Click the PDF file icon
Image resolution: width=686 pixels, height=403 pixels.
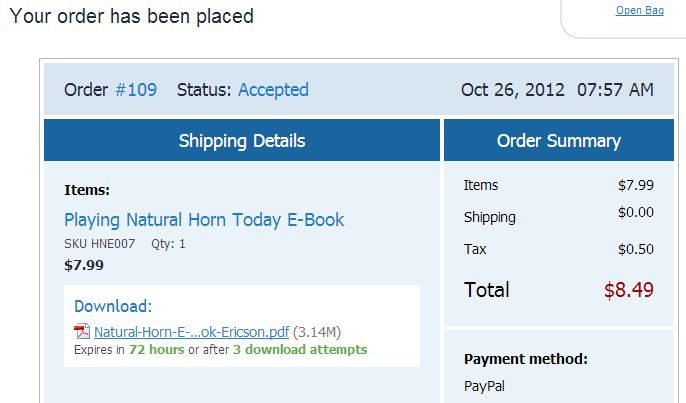(x=82, y=331)
